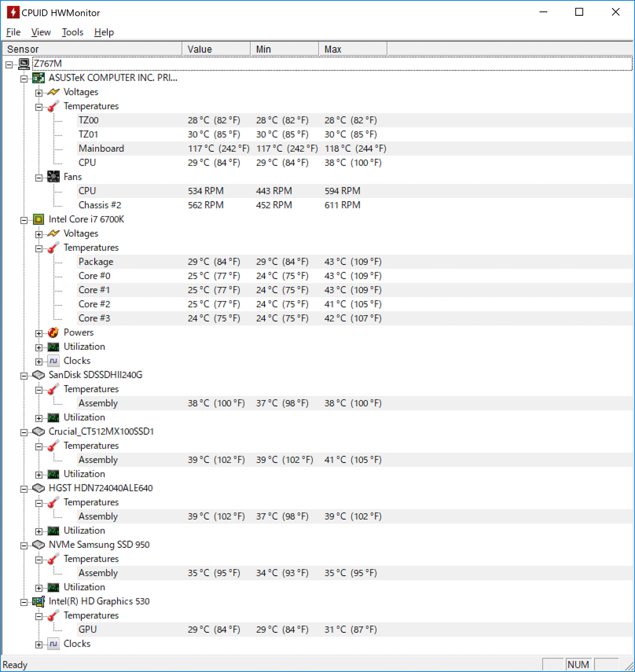Click the Intel Core i7 6700K chip icon
Image resolution: width=635 pixels, height=672 pixels.
coord(38,219)
